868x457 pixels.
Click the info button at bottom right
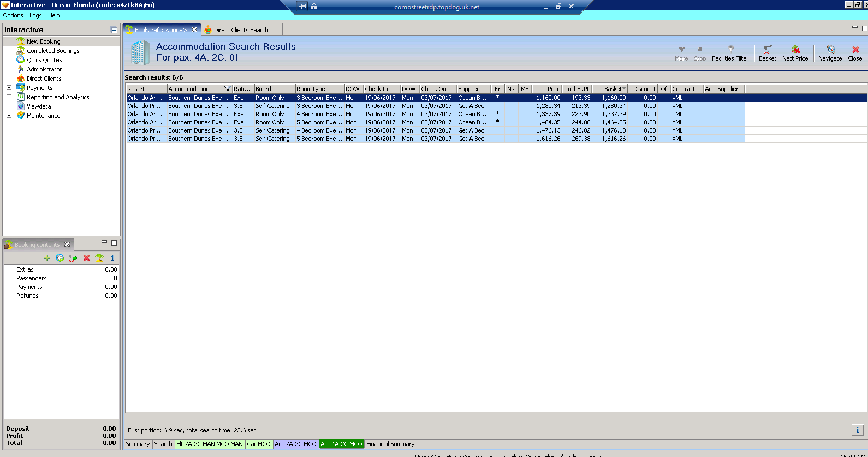(857, 430)
